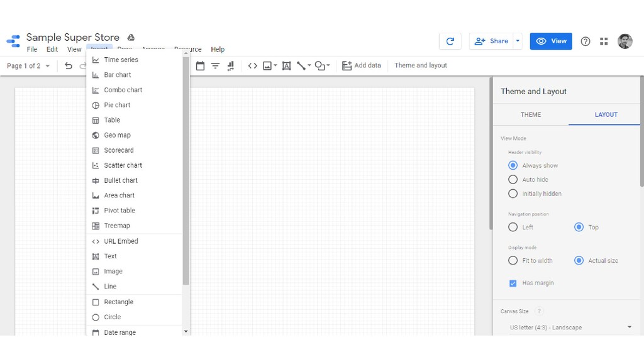
Task: Open the Canvas Size US letter dropdown
Action: point(570,327)
